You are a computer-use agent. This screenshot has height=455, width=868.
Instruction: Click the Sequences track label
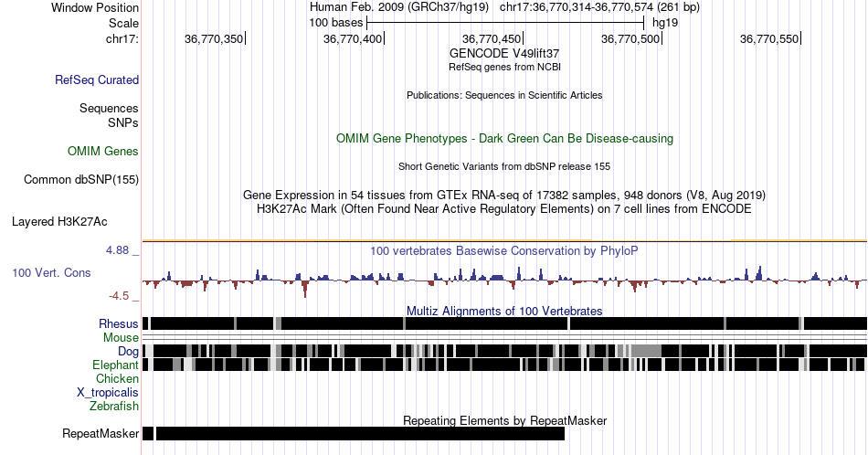tap(109, 108)
